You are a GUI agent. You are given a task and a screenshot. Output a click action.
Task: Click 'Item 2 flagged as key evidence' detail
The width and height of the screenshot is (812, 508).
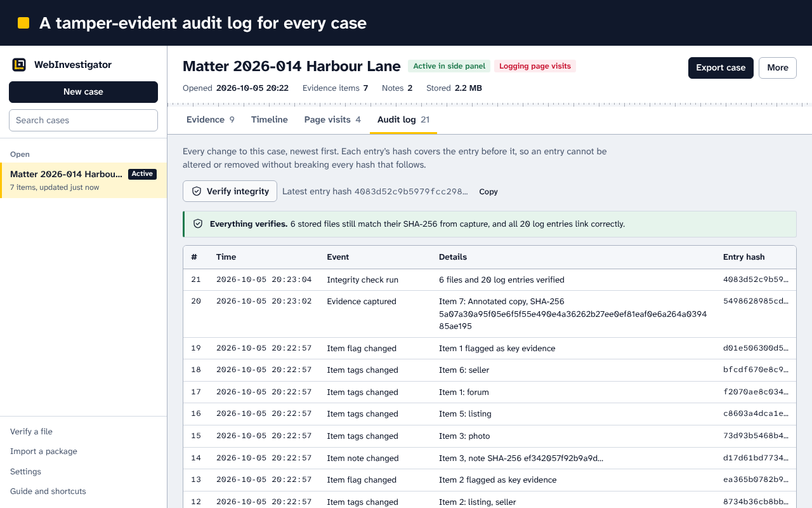pyautogui.click(x=498, y=480)
